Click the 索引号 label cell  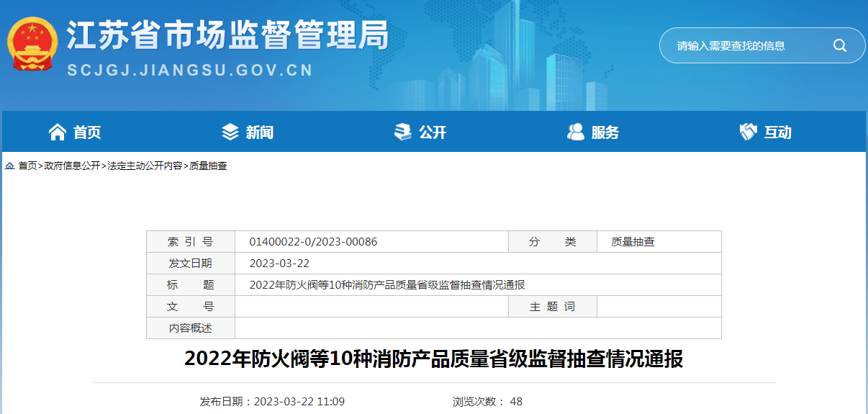191,242
